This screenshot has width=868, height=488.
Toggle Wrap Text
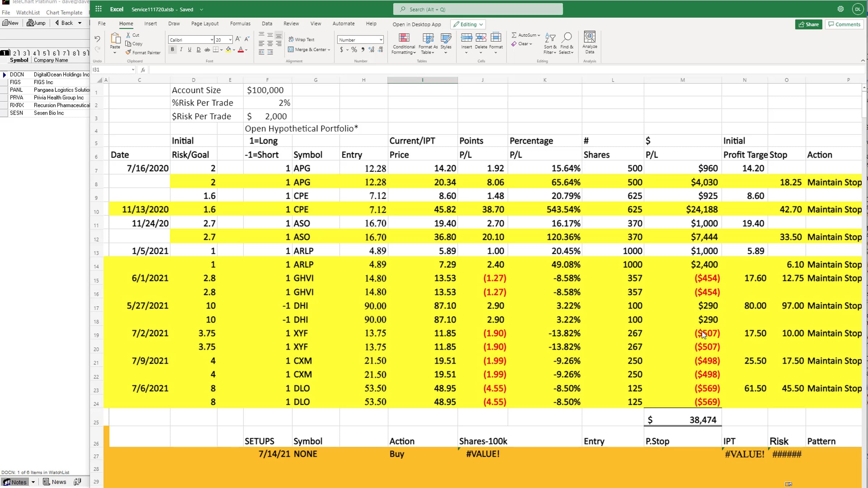pos(301,39)
